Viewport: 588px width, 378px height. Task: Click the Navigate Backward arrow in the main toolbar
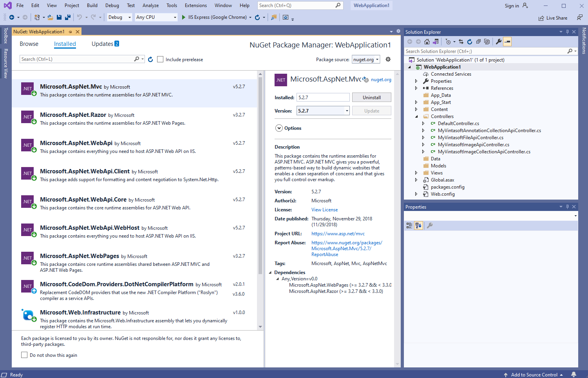(12, 17)
